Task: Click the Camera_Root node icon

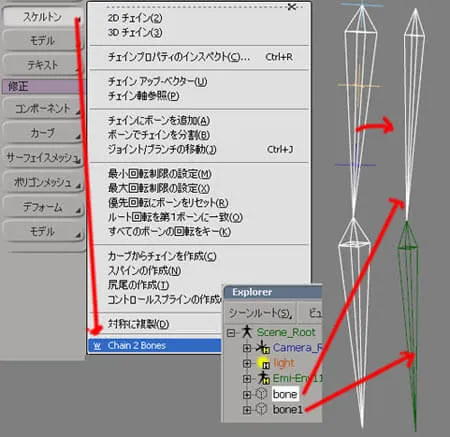Action: 263,347
